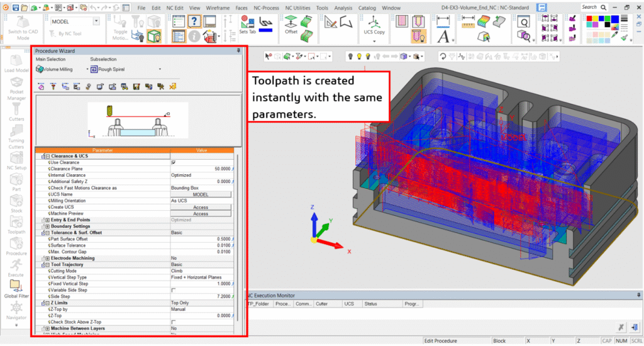This screenshot has width=644, height=346.
Task: Click the large text annotation 'A' icon
Action: 443,37
